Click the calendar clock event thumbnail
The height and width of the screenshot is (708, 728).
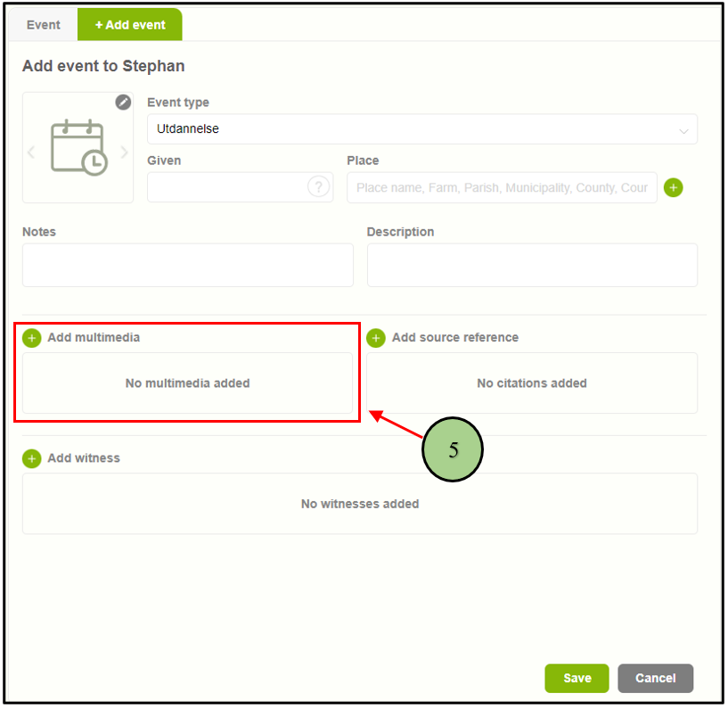tap(78, 148)
